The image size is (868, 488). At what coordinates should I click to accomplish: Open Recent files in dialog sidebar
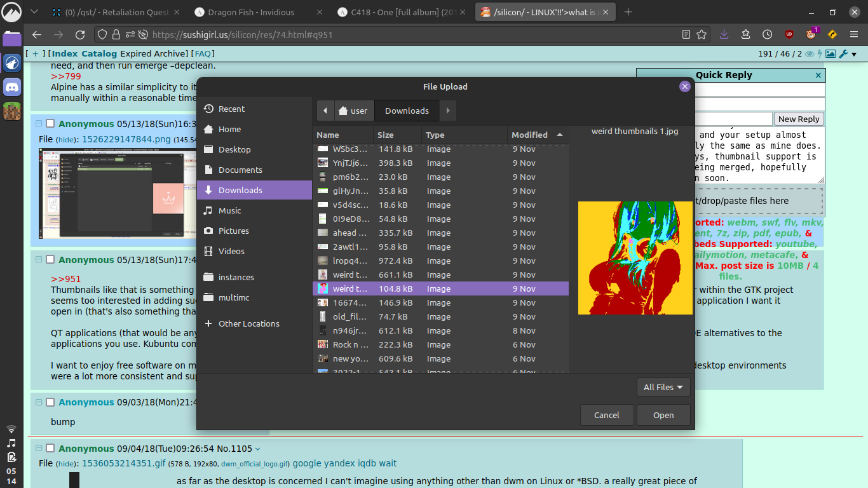(x=231, y=109)
